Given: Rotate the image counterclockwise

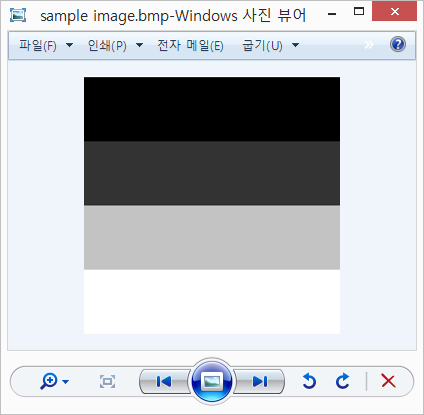Looking at the screenshot, I should pos(309,381).
